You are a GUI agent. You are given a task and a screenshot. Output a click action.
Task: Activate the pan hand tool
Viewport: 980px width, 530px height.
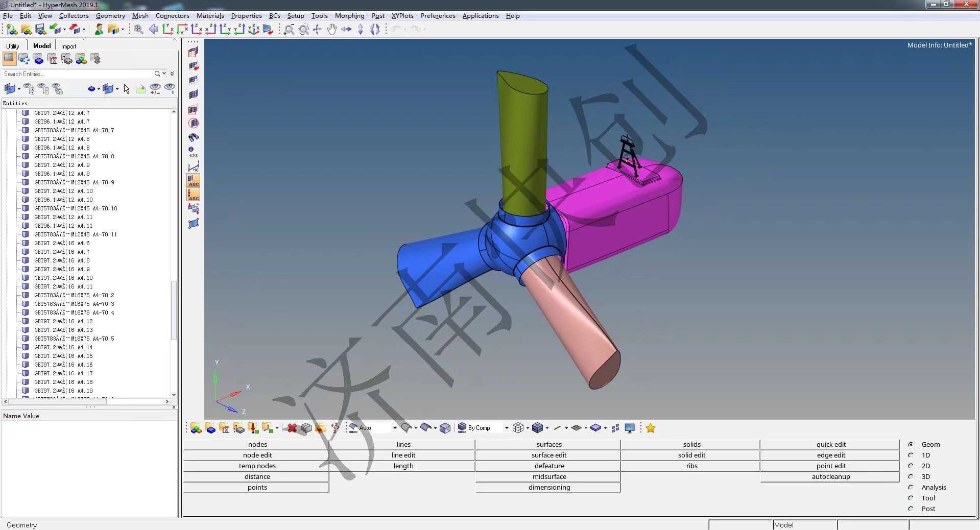click(x=332, y=30)
